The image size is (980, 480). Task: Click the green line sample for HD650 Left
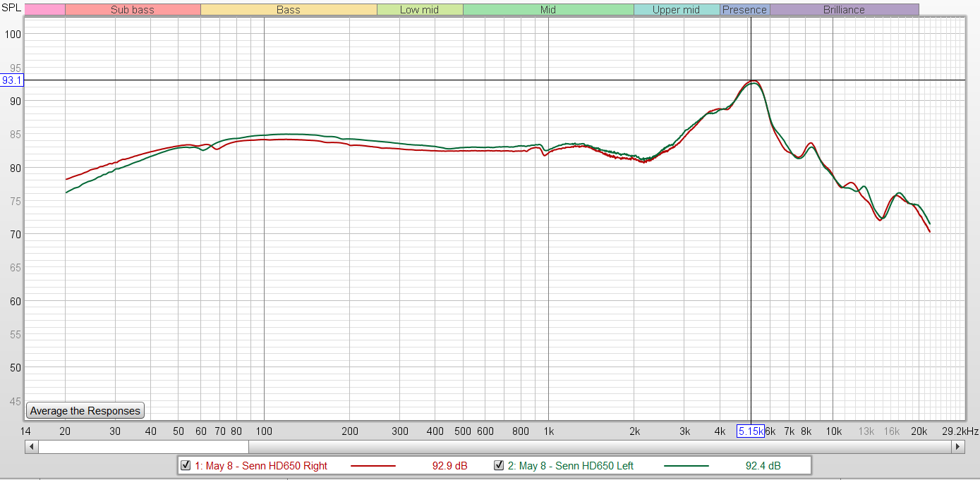(686, 466)
